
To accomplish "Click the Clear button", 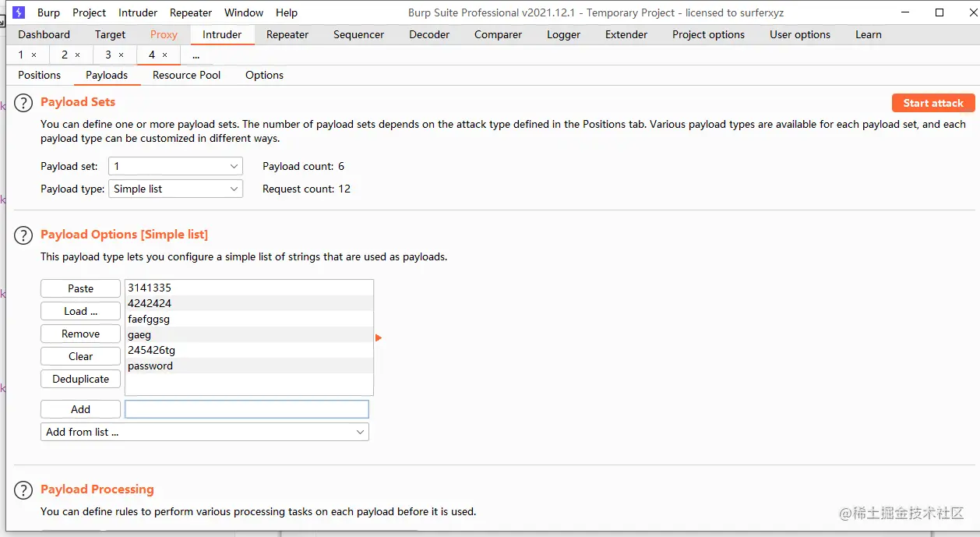I will coord(80,356).
